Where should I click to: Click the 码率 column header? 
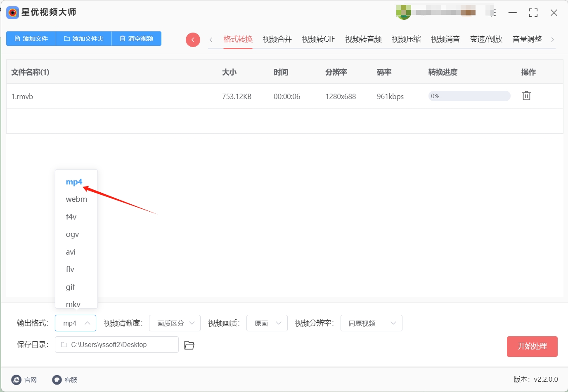[x=384, y=72]
